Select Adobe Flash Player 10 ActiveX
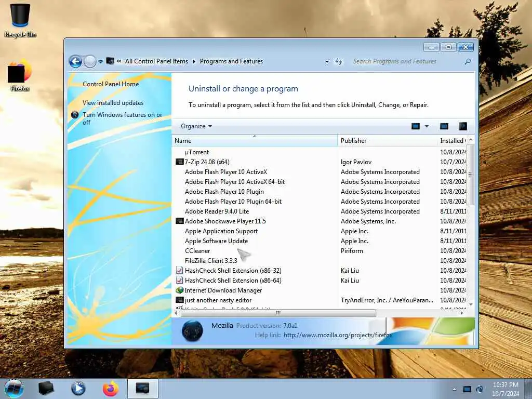The width and height of the screenshot is (532, 399). coord(226,172)
